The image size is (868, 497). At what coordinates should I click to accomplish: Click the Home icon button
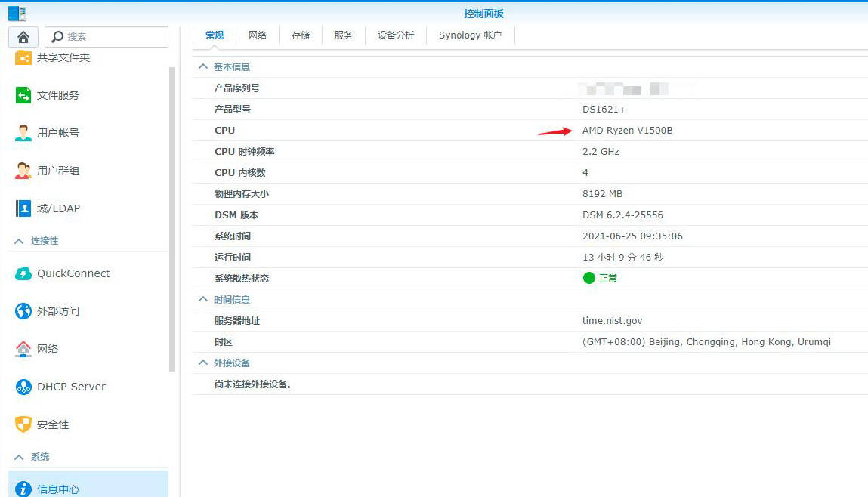pos(23,37)
